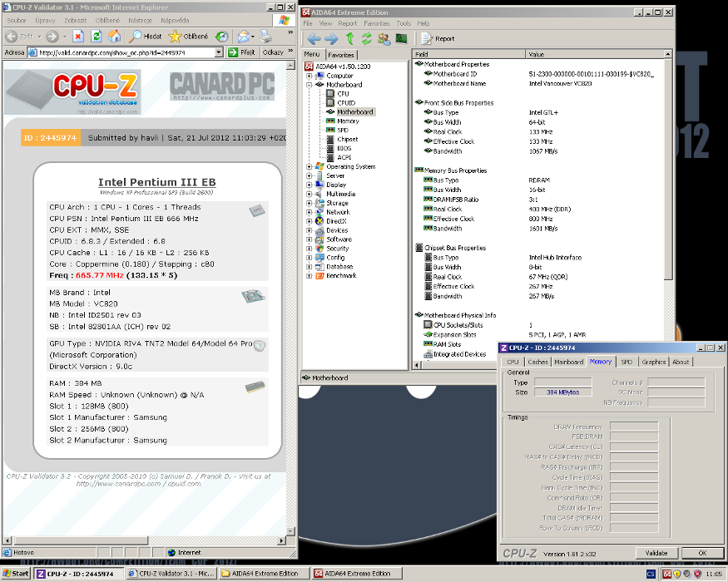The height and width of the screenshot is (582, 728).
Task: Collapse the Motherboard tree branch
Action: tap(310, 85)
